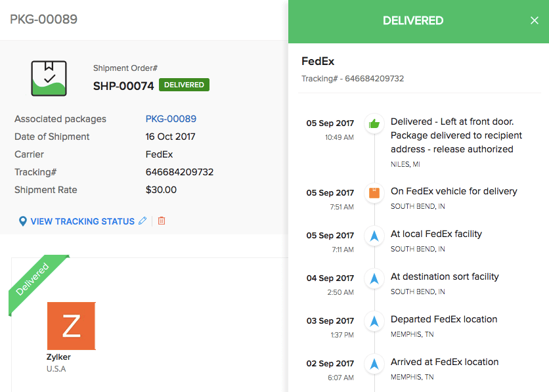This screenshot has height=392, width=549.
Task: Click the thumbs-up Delivered status icon
Action: [x=374, y=124]
